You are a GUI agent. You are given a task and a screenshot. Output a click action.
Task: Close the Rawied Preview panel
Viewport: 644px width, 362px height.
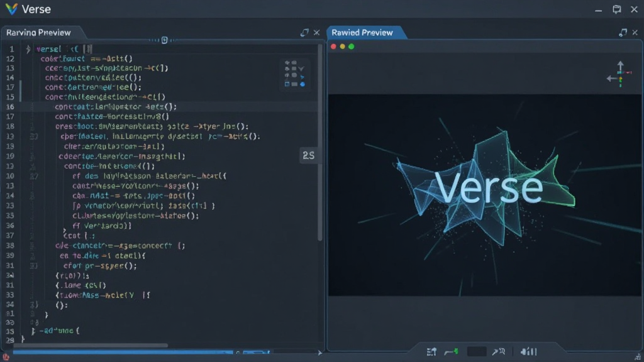(635, 33)
